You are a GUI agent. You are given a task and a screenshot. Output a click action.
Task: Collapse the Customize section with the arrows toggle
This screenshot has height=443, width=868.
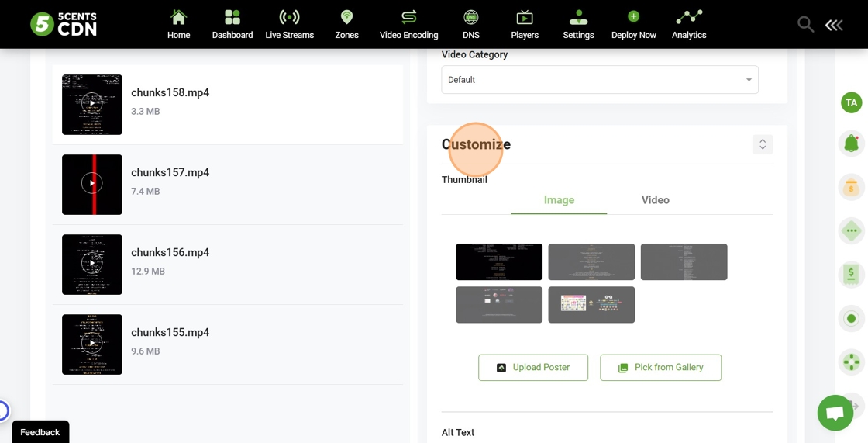(x=763, y=144)
